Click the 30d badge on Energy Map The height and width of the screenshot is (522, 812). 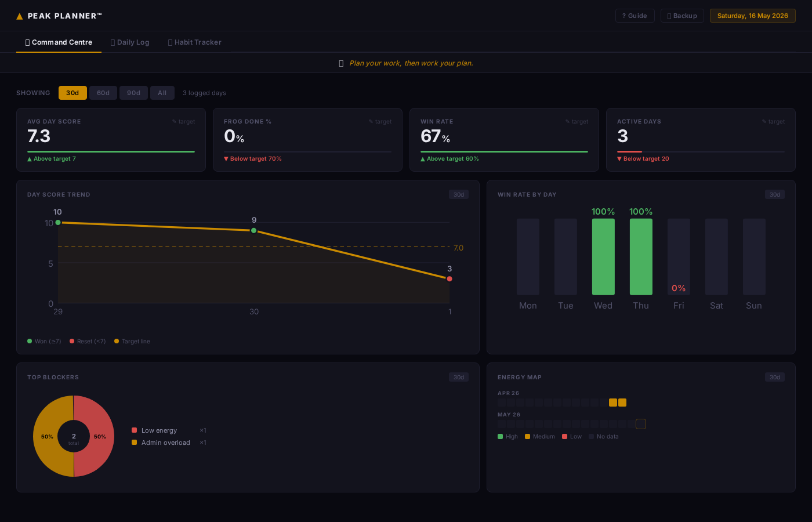[x=775, y=377]
